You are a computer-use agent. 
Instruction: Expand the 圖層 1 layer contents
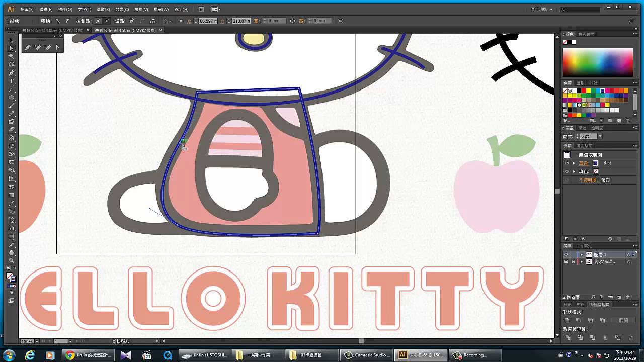pos(582,255)
